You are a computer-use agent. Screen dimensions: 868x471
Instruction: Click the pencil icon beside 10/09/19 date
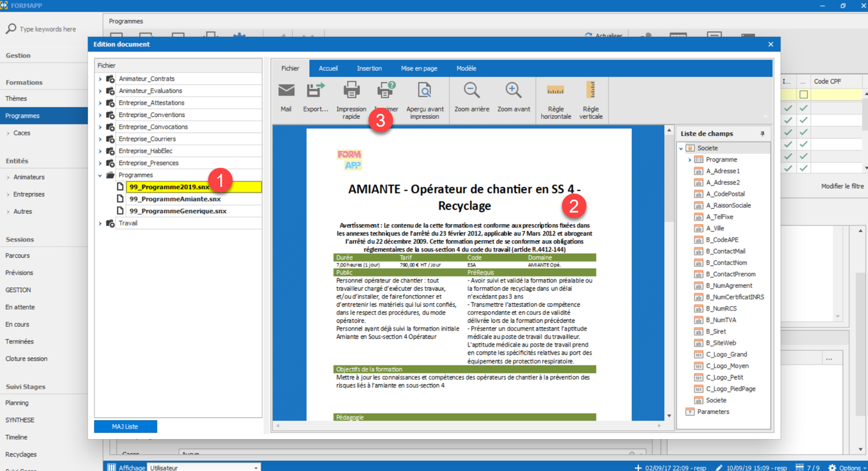click(719, 467)
